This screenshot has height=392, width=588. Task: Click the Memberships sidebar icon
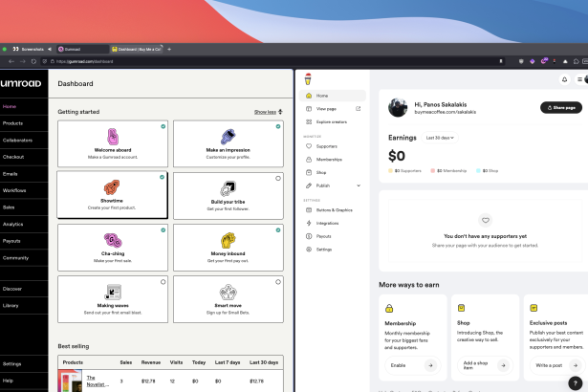click(x=308, y=159)
